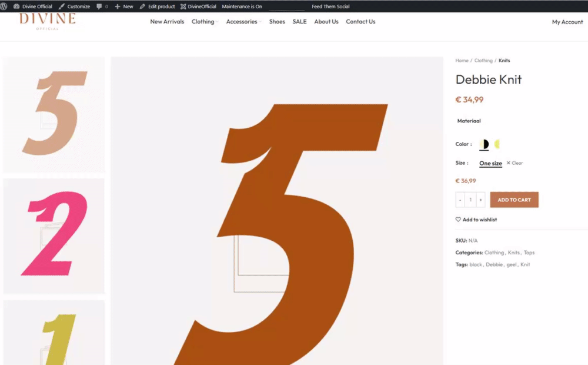
Task: Select the pink number 2 thumbnail
Action: (x=54, y=236)
